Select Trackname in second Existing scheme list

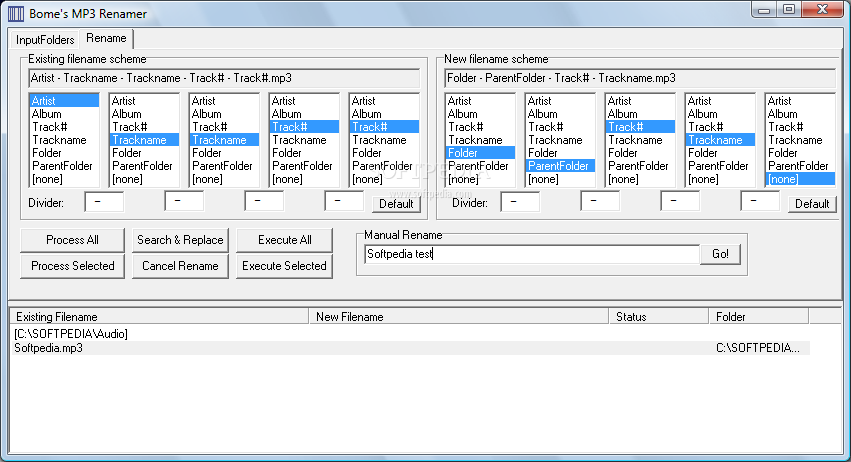pos(144,140)
